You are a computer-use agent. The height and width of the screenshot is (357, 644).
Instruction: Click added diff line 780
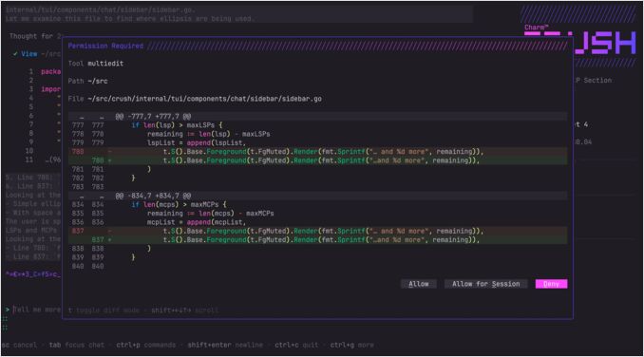click(317, 160)
